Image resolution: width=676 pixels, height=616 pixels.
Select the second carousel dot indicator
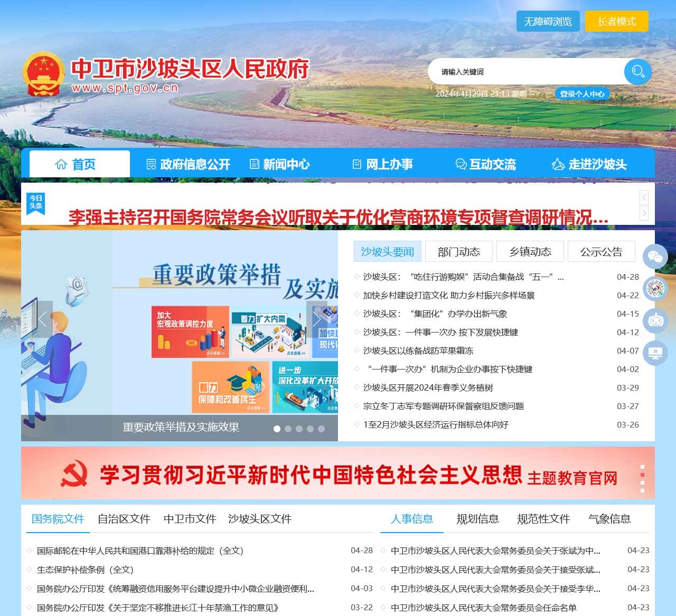288,429
